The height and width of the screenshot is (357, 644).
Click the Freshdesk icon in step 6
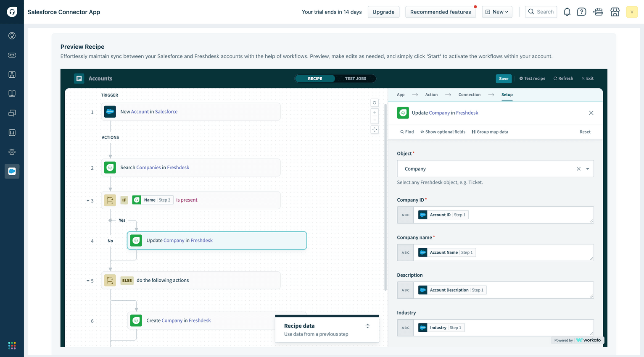(136, 320)
